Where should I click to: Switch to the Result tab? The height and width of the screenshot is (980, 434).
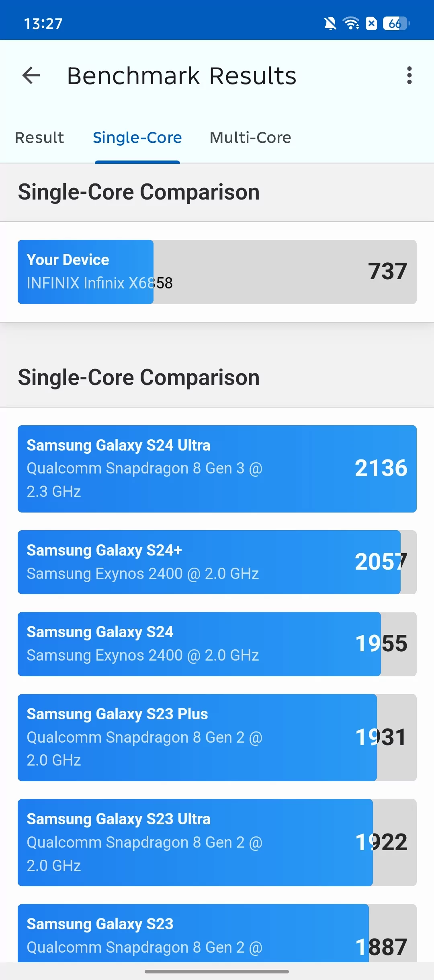point(39,138)
